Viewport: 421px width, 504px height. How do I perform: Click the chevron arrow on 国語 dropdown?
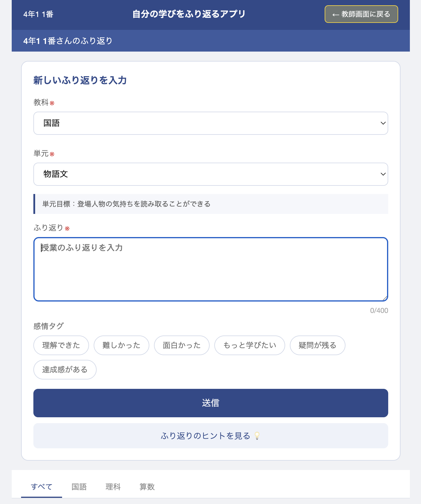383,123
